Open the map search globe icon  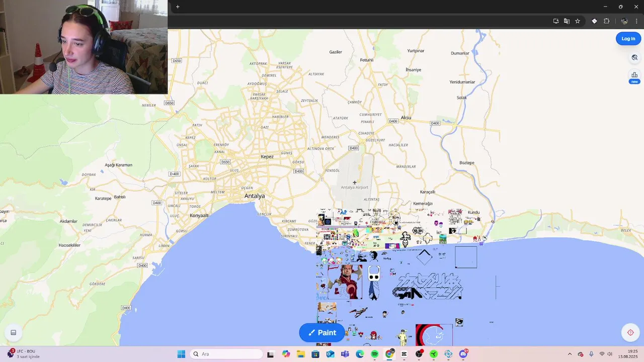point(634,57)
